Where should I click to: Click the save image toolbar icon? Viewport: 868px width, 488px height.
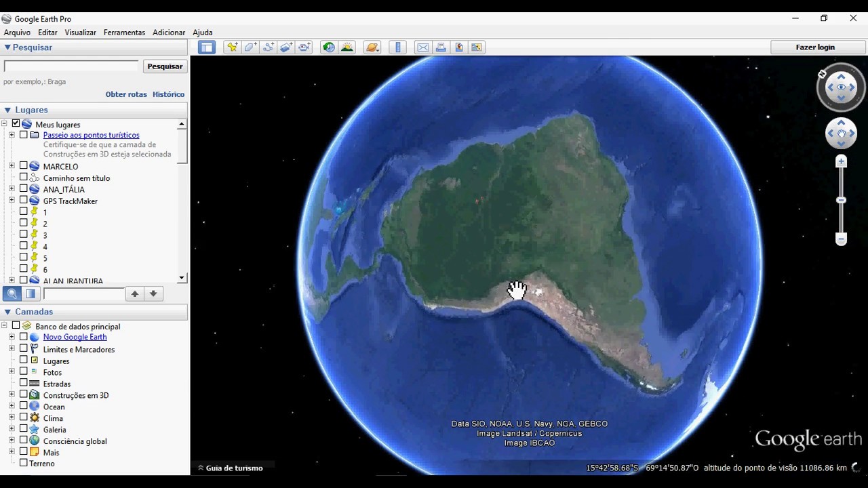[x=459, y=47]
